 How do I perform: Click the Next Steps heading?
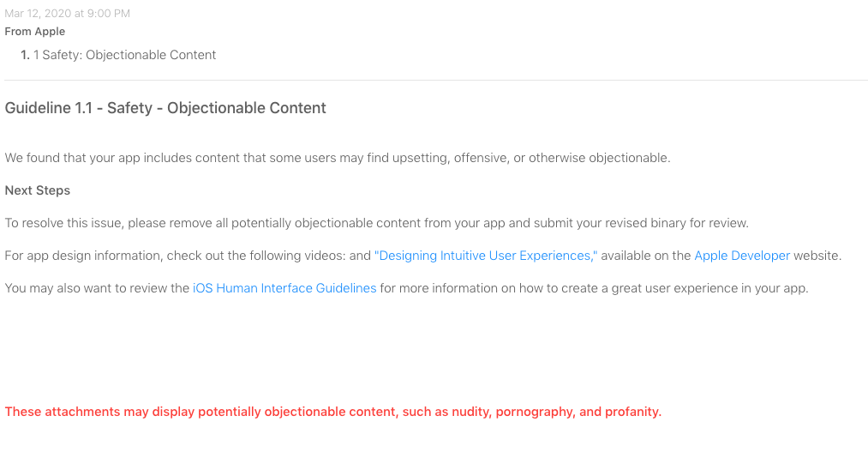point(38,190)
